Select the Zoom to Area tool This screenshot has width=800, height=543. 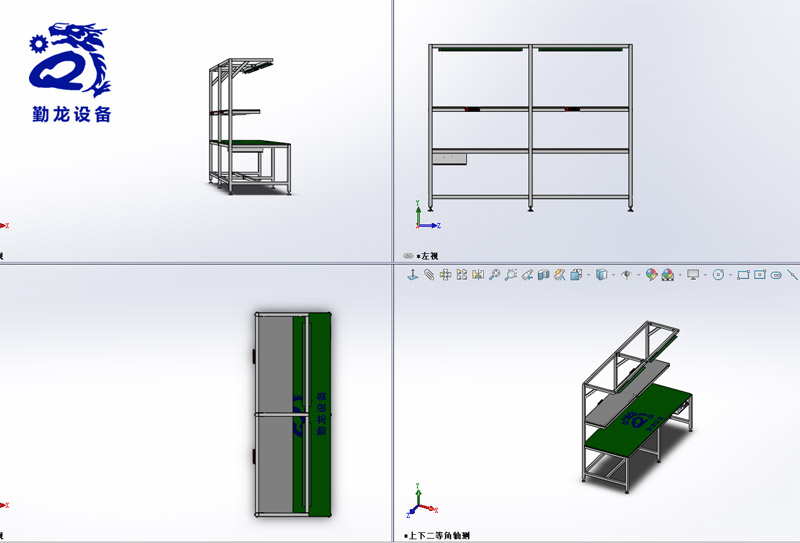[x=511, y=274]
